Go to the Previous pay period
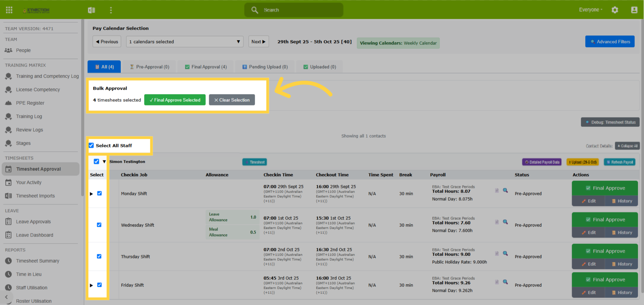 coord(107,42)
